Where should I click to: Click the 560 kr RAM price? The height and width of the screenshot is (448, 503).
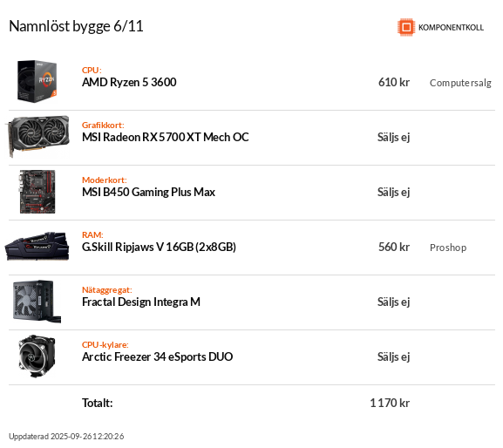click(394, 247)
